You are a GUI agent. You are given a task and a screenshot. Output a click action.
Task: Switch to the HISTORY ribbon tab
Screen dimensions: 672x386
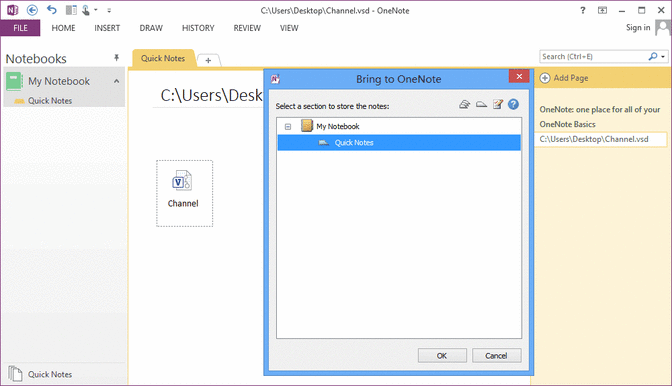[198, 28]
